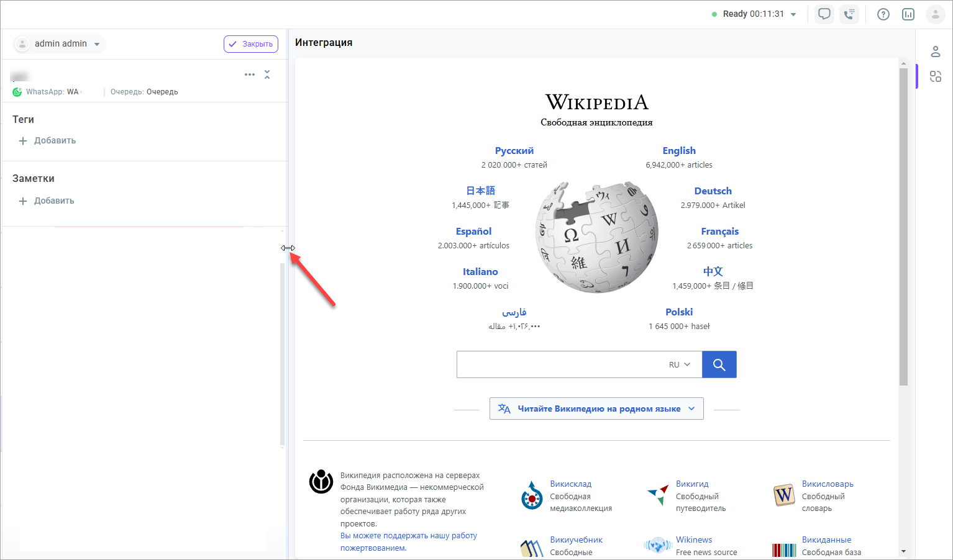Click the Wikimedia Foundation logo
The height and width of the screenshot is (560, 953).
(321, 481)
